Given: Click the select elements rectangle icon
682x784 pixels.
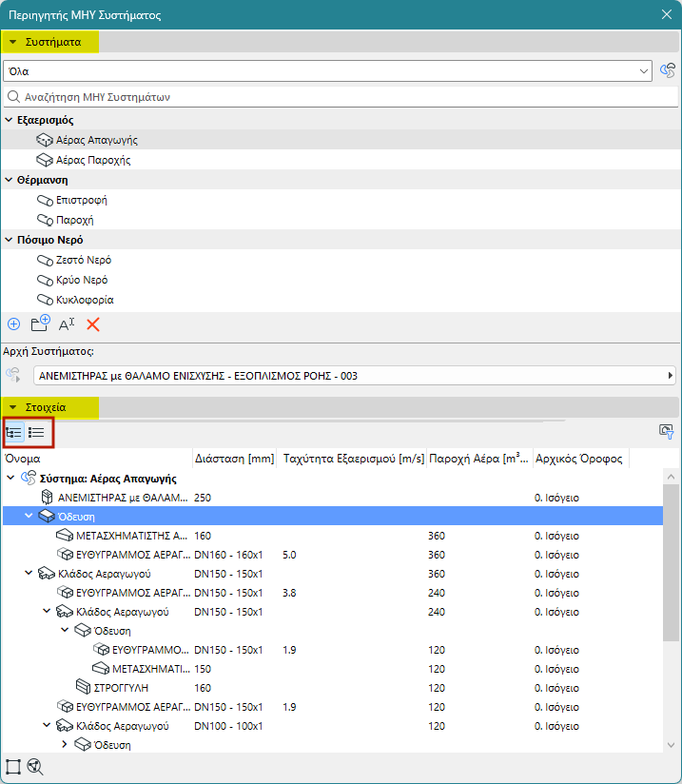Looking at the screenshot, I should (13, 767).
